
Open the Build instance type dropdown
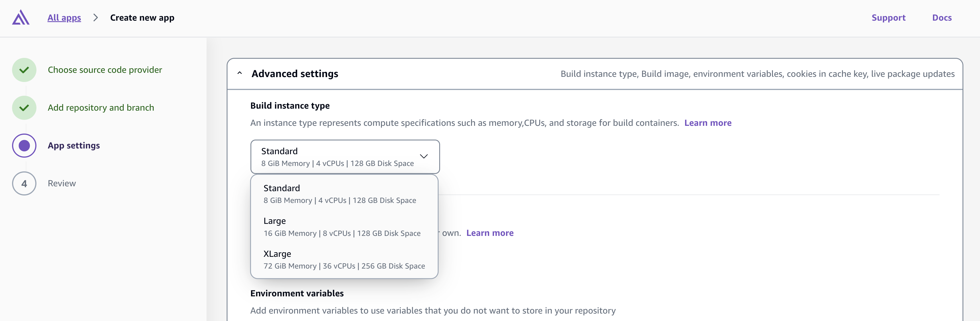(345, 156)
